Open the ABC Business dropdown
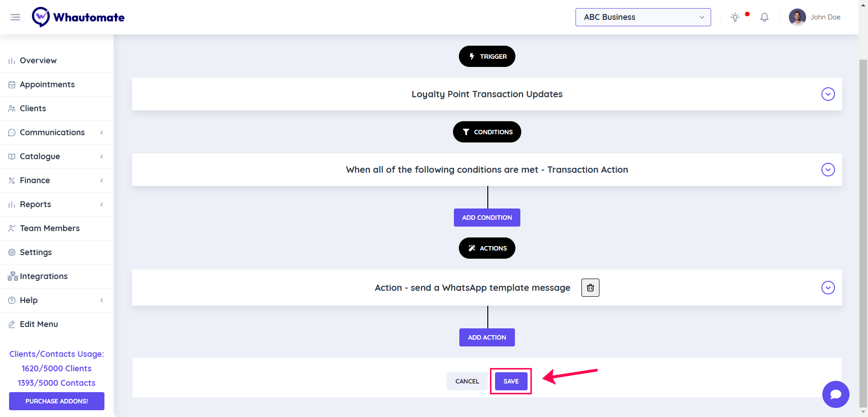This screenshot has width=868, height=417. [643, 17]
